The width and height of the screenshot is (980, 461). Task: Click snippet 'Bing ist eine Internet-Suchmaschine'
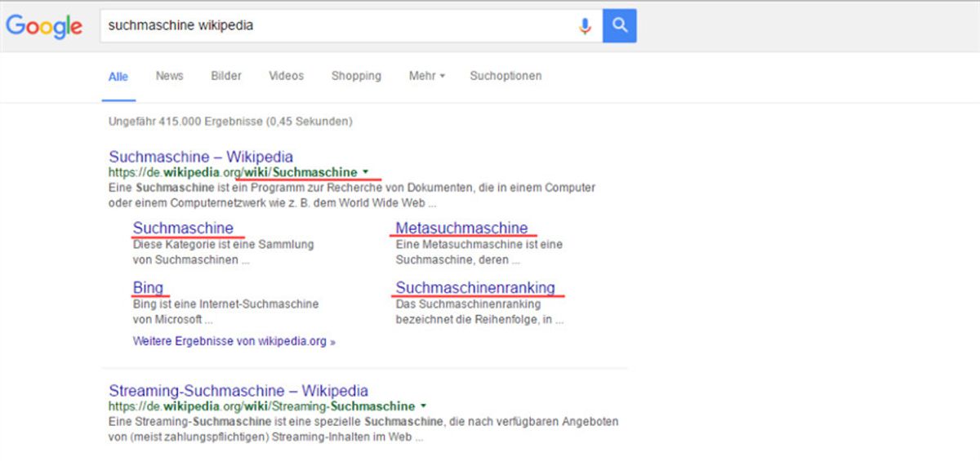(225, 311)
